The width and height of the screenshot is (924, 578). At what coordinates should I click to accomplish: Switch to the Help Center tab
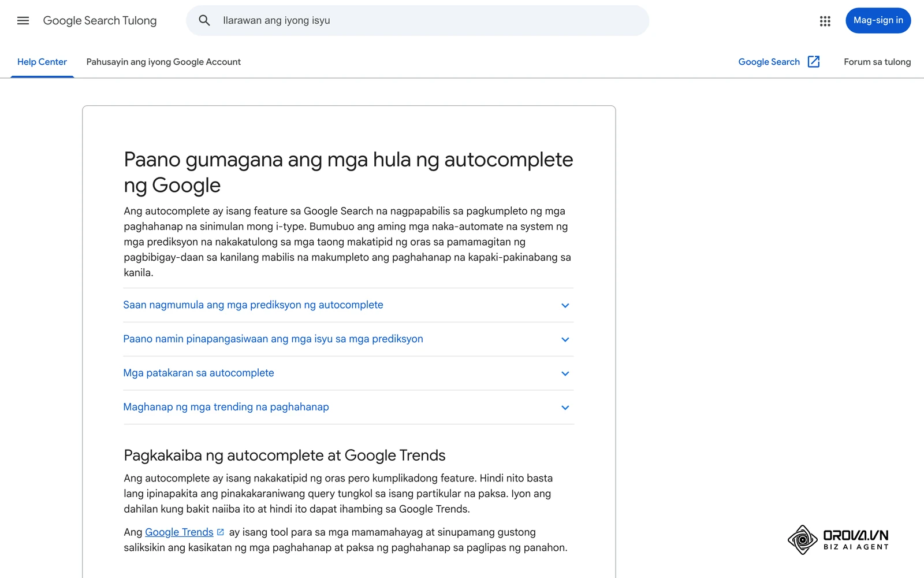click(x=42, y=62)
